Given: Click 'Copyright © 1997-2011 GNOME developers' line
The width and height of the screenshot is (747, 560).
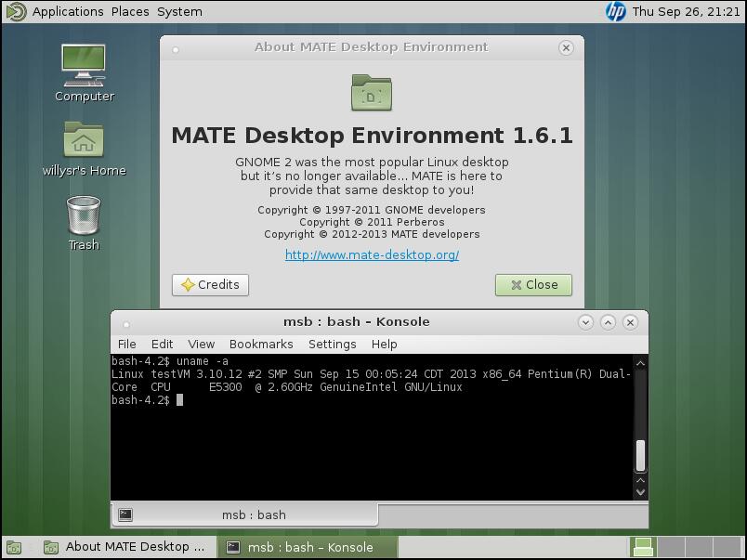Looking at the screenshot, I should tap(372, 210).
